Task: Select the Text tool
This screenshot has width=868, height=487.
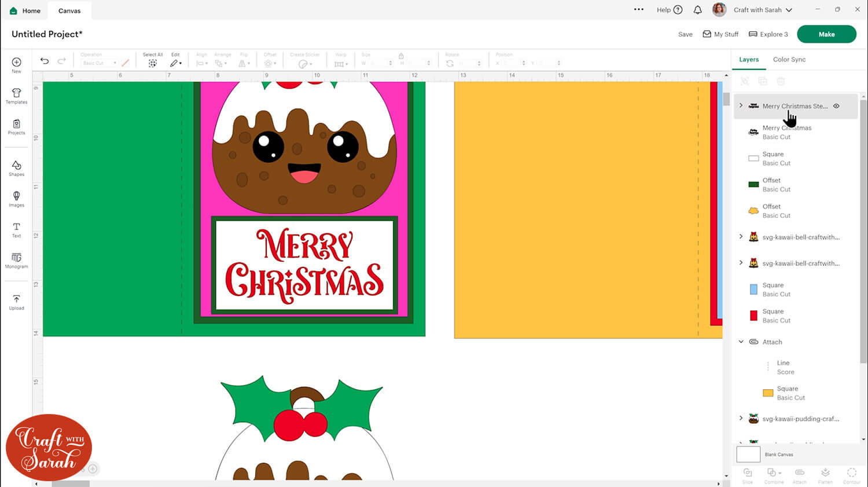Action: [16, 230]
